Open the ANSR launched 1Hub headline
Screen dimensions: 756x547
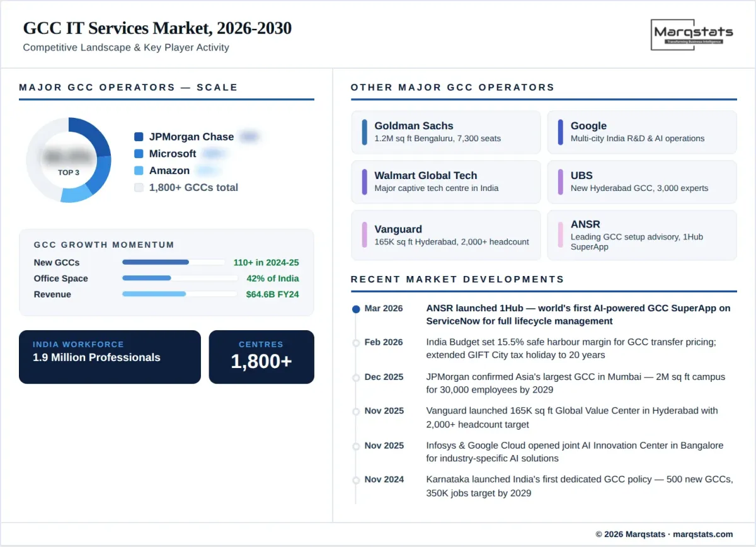578,314
